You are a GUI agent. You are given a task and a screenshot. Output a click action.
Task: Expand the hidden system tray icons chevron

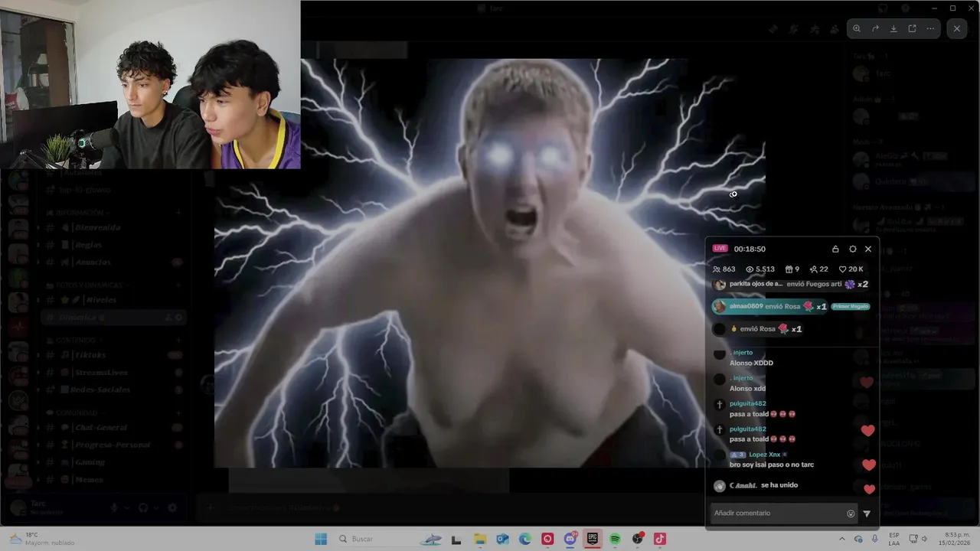point(843,539)
